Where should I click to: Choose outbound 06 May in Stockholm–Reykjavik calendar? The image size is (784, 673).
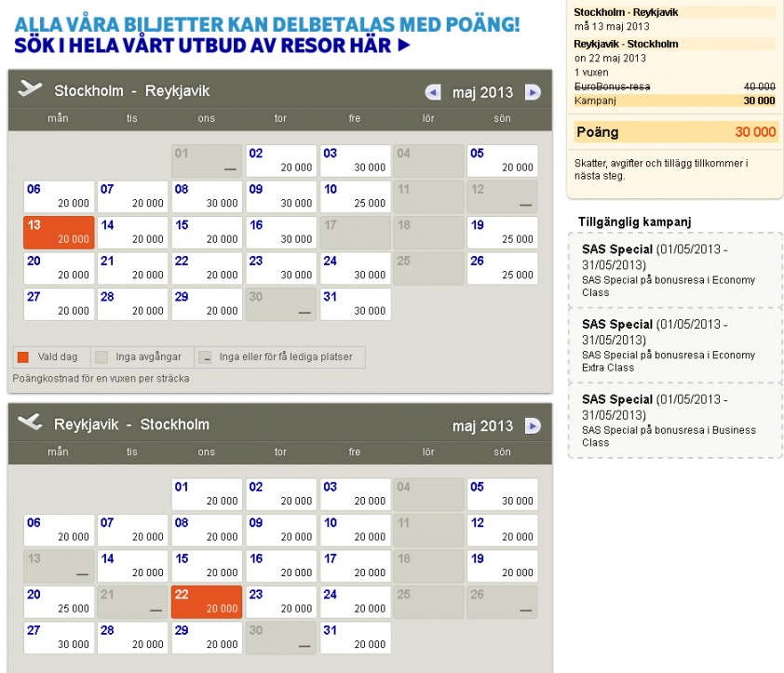(x=59, y=196)
